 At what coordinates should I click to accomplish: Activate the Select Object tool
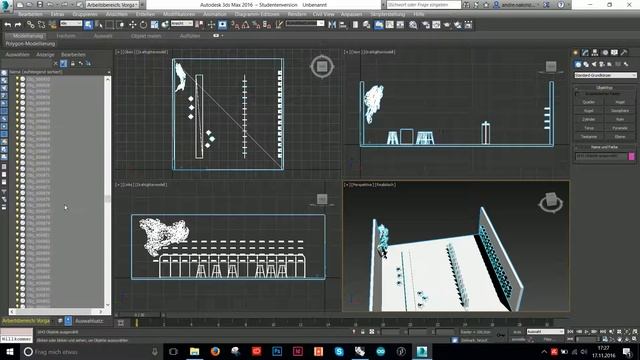88,25
